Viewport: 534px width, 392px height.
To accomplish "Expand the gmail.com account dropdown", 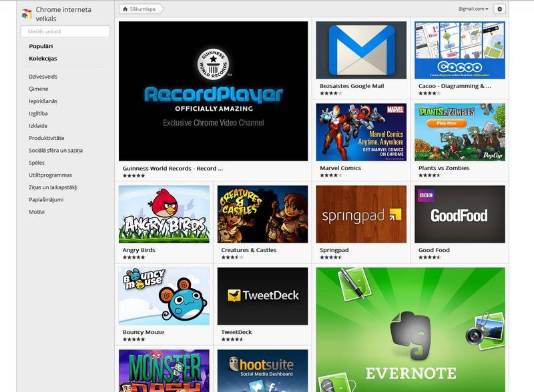I will 473,9.
